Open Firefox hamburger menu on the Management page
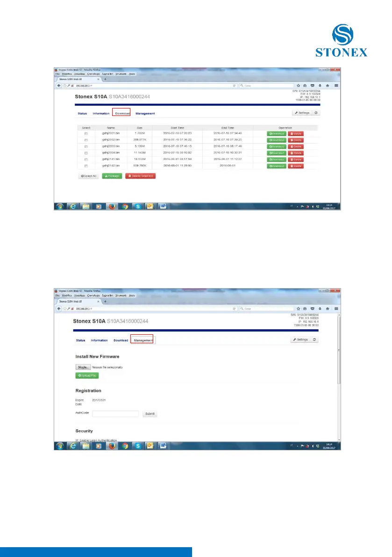Viewport: 392px width, 557px height. pos(336,309)
